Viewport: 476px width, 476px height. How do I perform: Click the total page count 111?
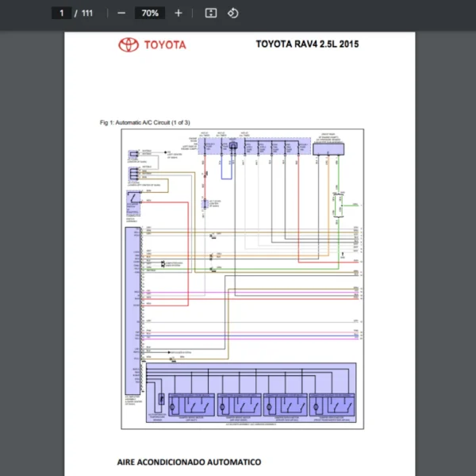(x=87, y=13)
